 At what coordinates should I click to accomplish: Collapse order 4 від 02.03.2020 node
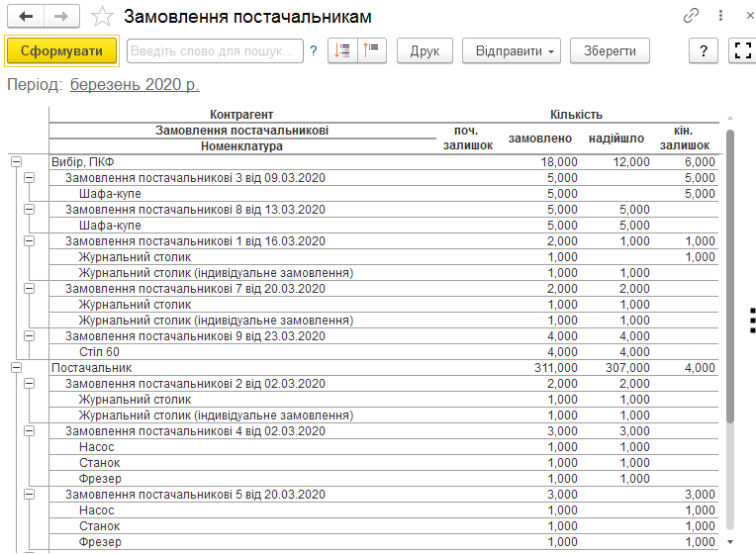(x=30, y=431)
